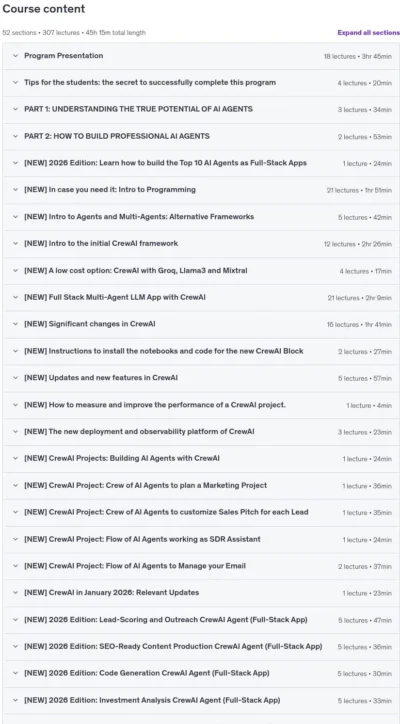Click the chevron for SDR Assistant flow section
Image resolution: width=400 pixels, height=724 pixels.
[x=15, y=539]
